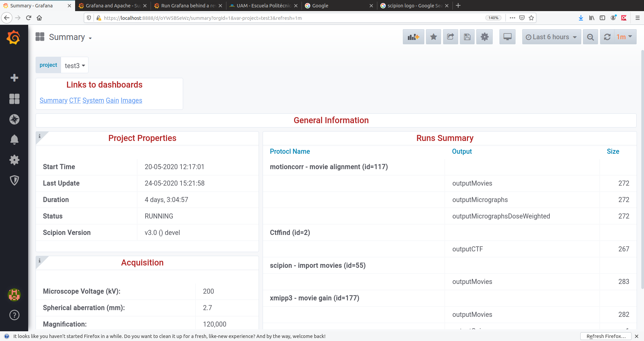Toggle the Firefox sidebar view
644x341 pixels.
(x=602, y=18)
